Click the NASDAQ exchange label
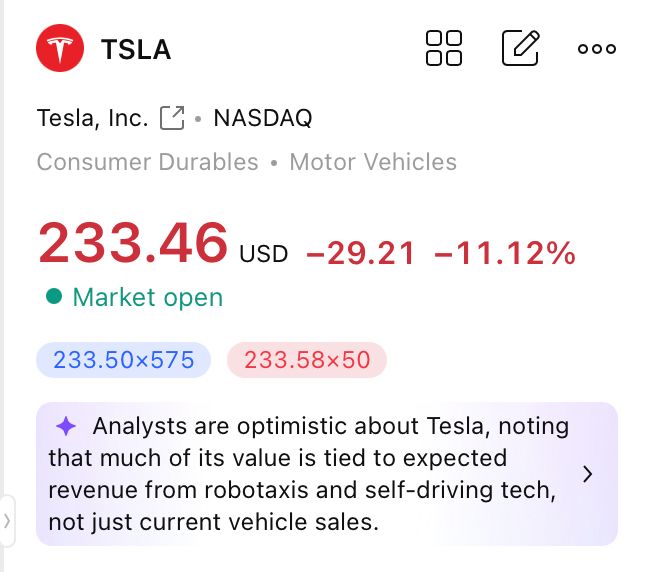Screen dimensions: 648x572 point(262,119)
